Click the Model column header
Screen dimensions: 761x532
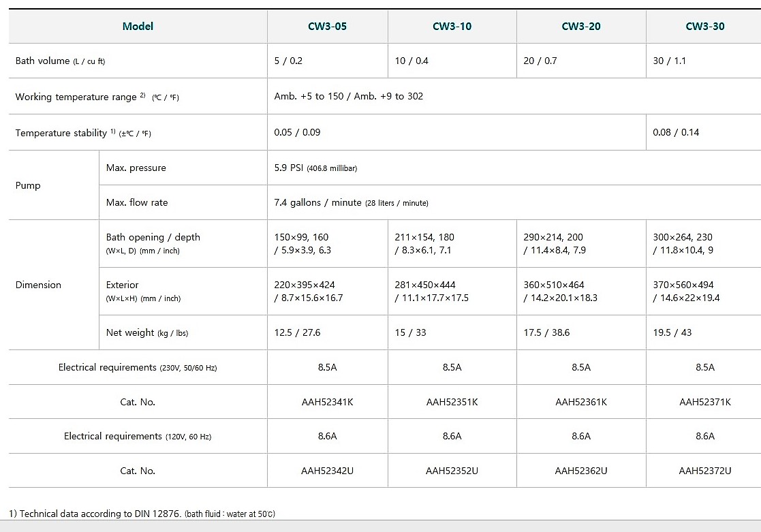138,27
